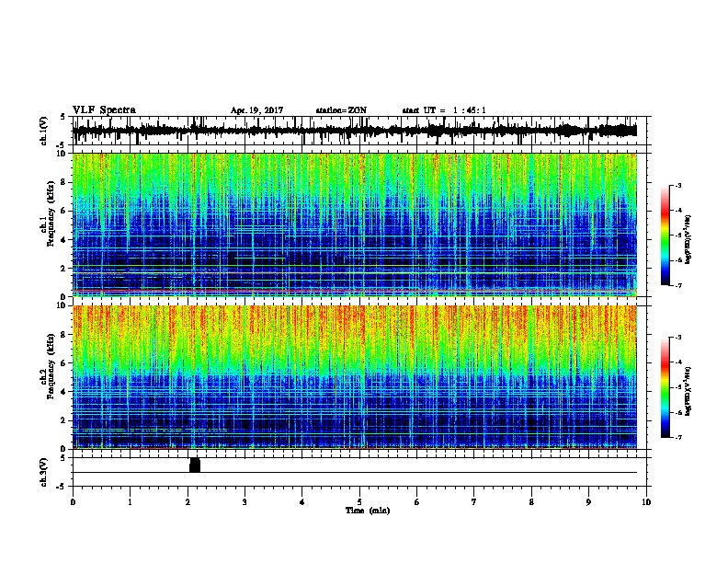728x563 pixels.
Task: Click time axis tick label "0"
Action: click(73, 502)
